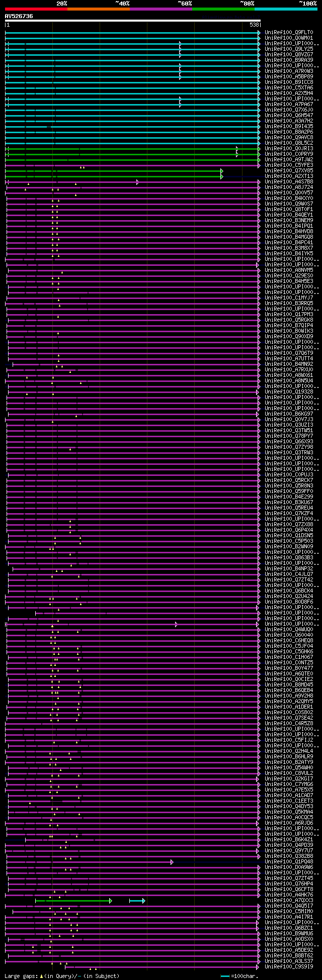Click the UniRef100_A9TJW2 label
Image resolution: width=322 pixels, height=980 pixels.
(x=289, y=159)
